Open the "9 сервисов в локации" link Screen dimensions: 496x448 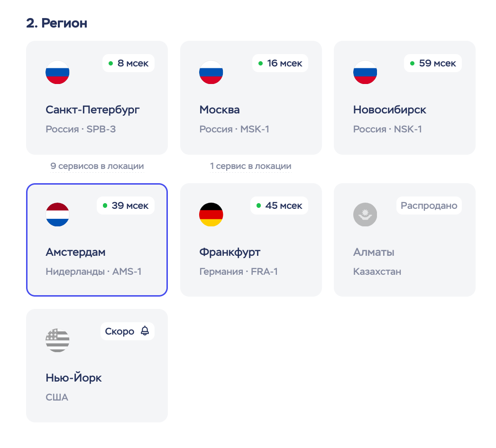click(x=97, y=166)
